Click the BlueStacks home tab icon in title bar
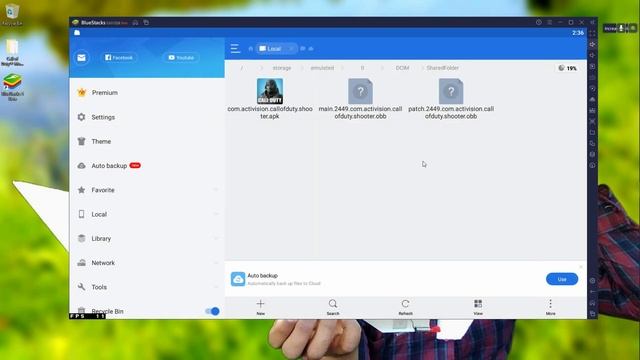The width and height of the screenshot is (640, 360). pyautogui.click(x=135, y=22)
